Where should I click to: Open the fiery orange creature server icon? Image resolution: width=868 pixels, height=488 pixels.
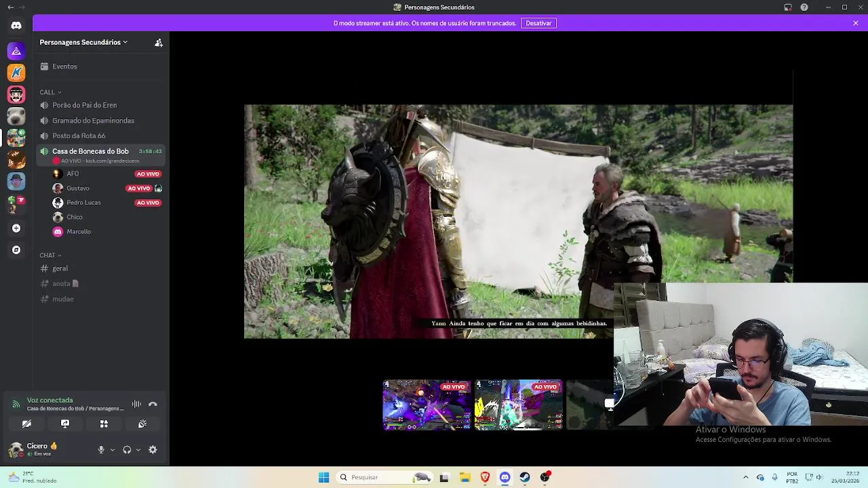16,159
